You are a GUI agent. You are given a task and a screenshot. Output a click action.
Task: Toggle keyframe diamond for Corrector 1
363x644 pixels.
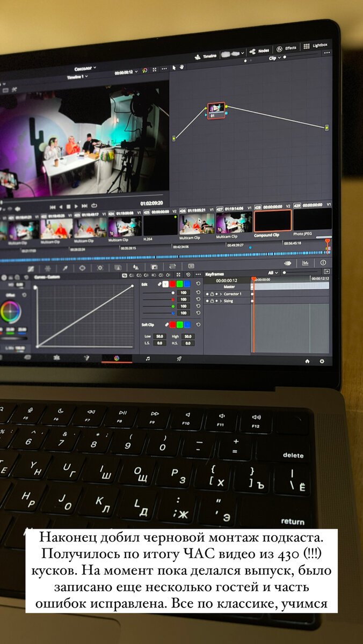click(x=216, y=294)
